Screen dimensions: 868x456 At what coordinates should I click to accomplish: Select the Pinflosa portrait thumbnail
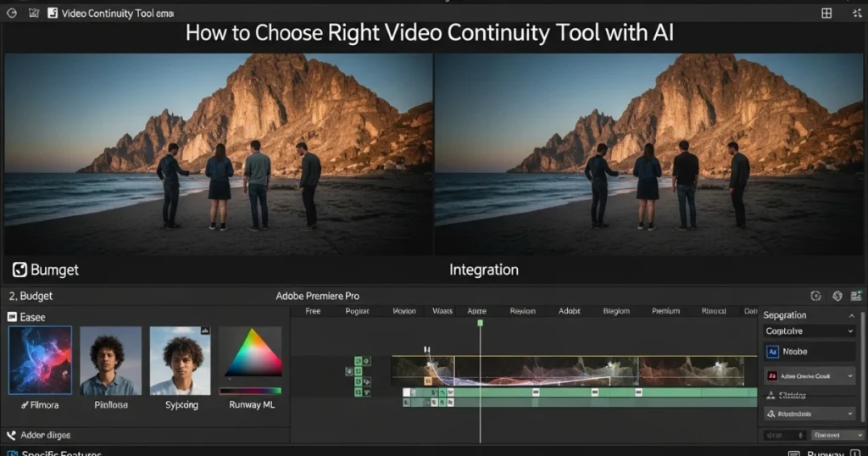[111, 360]
